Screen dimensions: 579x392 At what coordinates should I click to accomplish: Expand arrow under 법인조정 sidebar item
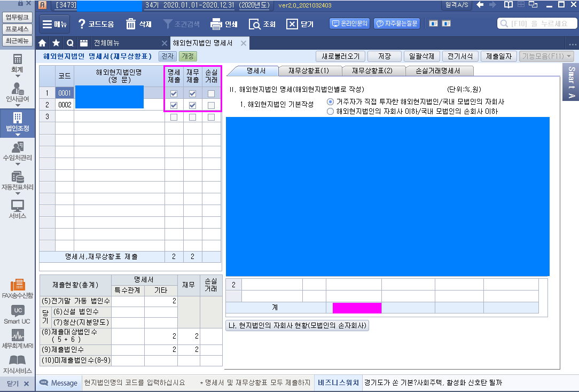coord(17,135)
